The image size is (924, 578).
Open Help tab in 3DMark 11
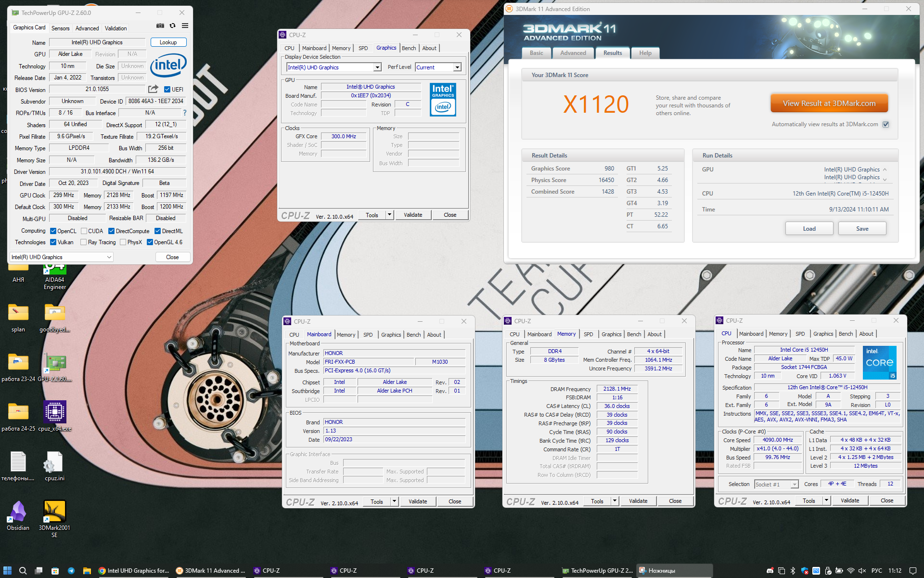645,53
